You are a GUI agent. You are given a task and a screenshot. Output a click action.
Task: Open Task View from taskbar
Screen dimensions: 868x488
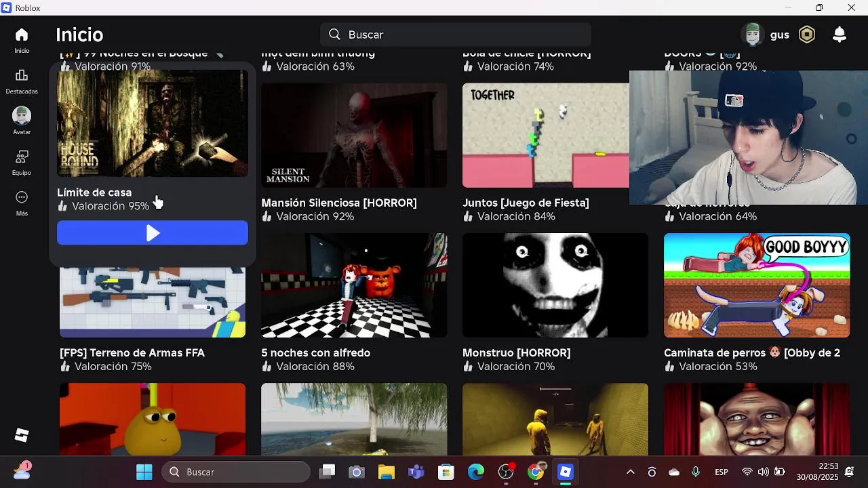pyautogui.click(x=328, y=472)
